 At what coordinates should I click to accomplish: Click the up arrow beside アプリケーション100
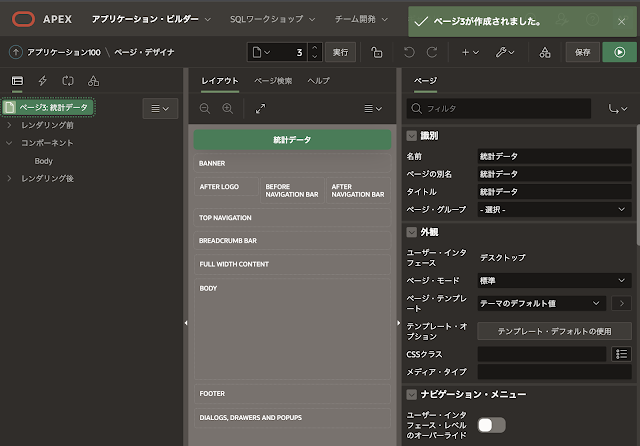[16, 52]
